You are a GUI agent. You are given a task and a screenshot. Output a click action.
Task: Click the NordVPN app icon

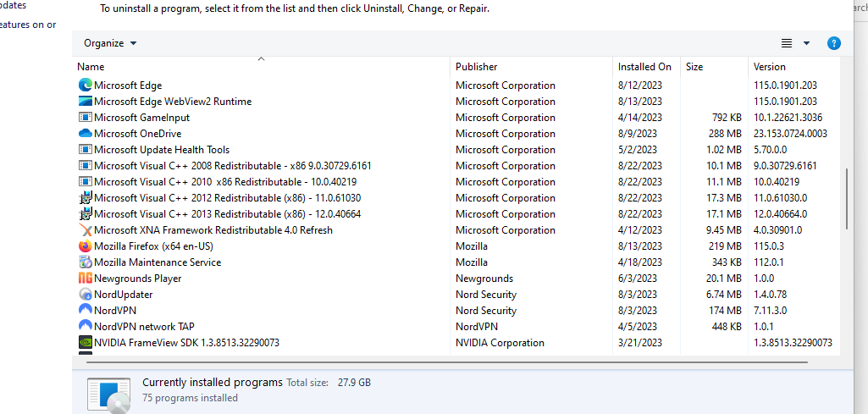(x=86, y=310)
